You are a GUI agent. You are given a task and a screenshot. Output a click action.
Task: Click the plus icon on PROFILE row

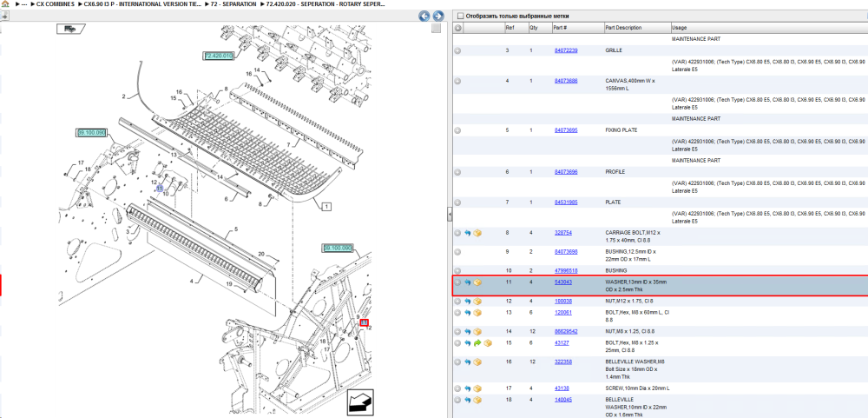[x=457, y=172]
